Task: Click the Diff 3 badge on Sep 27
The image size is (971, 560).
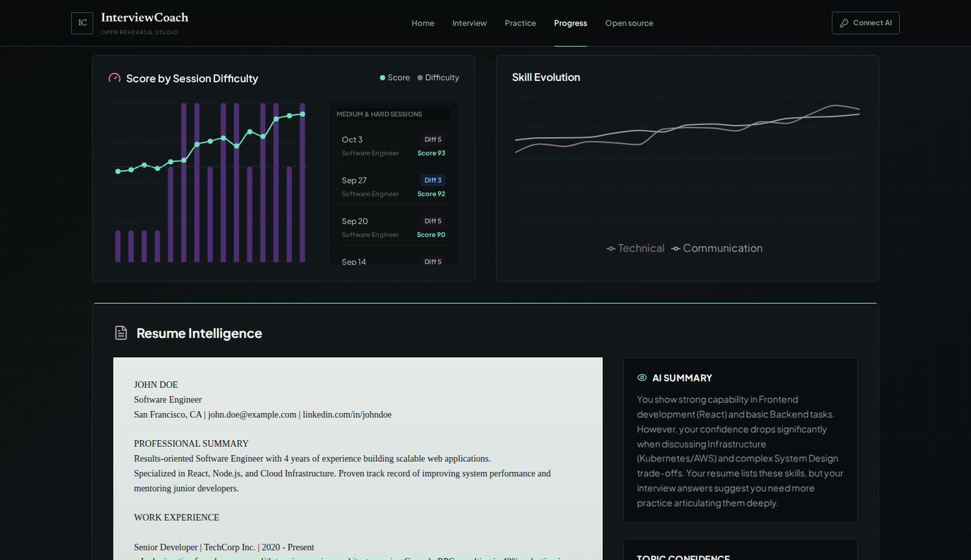Action: click(x=433, y=180)
